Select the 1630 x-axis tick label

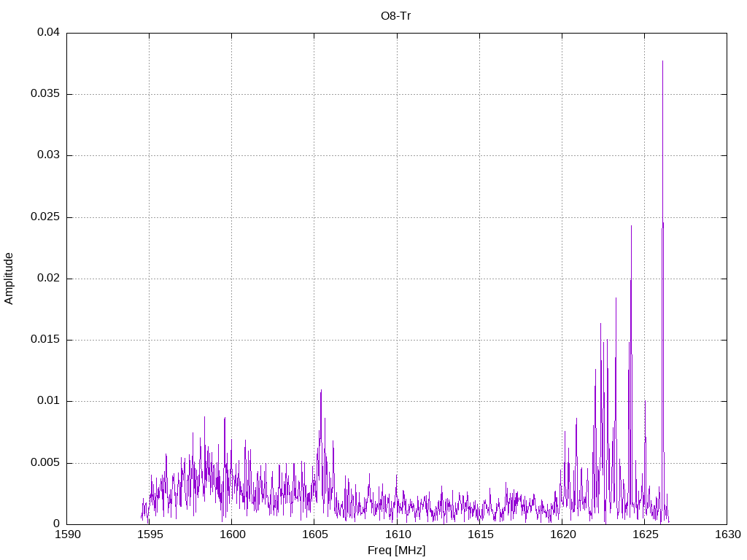[x=726, y=534]
